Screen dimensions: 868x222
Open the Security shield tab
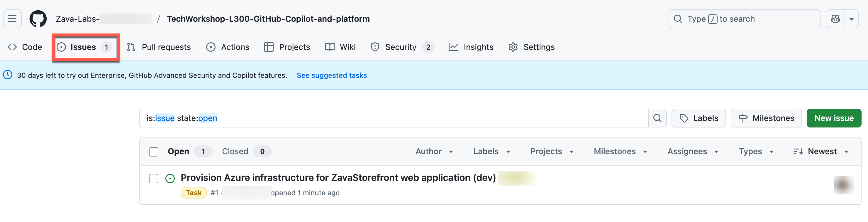point(402,47)
